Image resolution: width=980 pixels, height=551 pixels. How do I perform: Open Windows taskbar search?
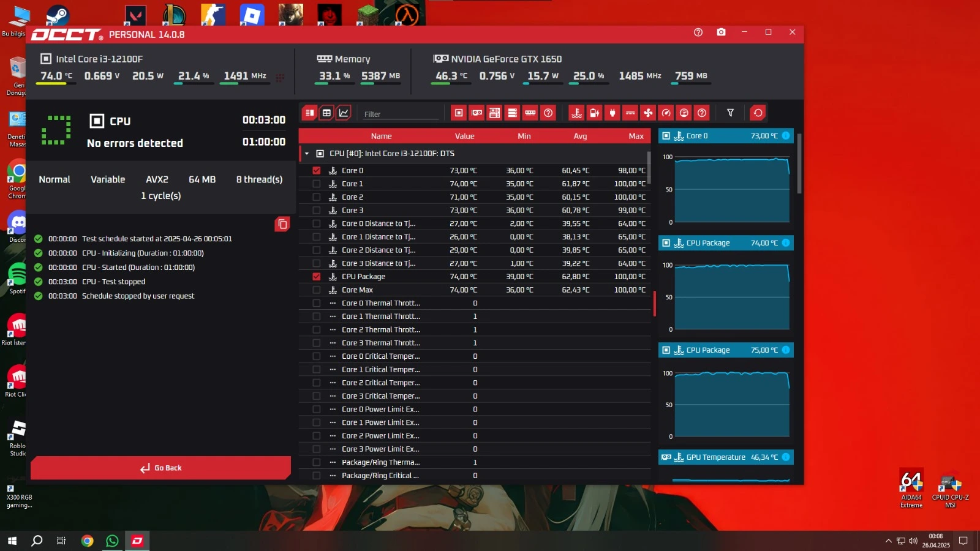tap(37, 541)
